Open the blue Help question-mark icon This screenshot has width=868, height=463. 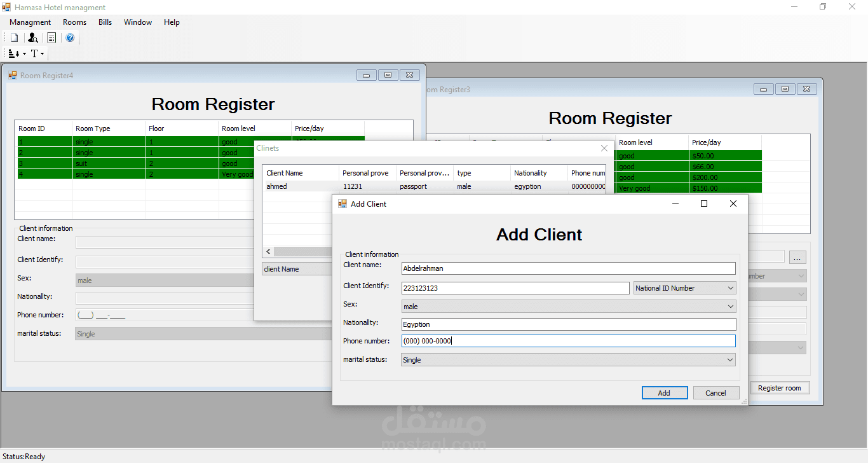tap(70, 38)
